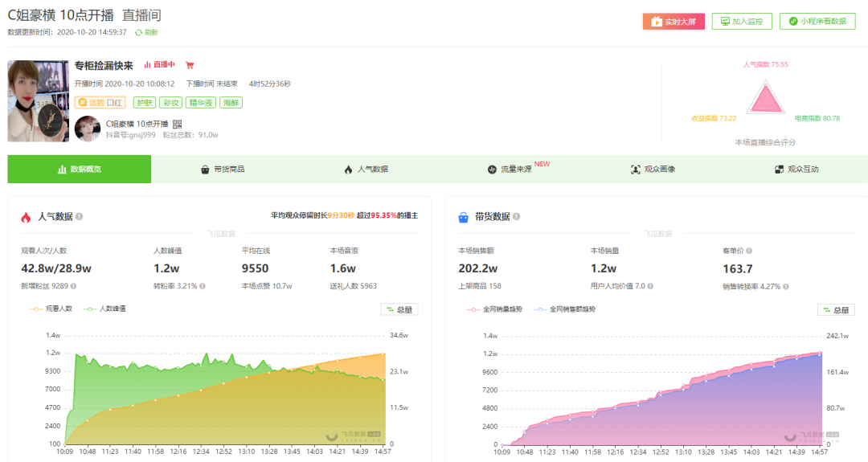Click the shopping bag icon in 带货数据 header
The width and height of the screenshot is (868, 462).
[x=464, y=218]
